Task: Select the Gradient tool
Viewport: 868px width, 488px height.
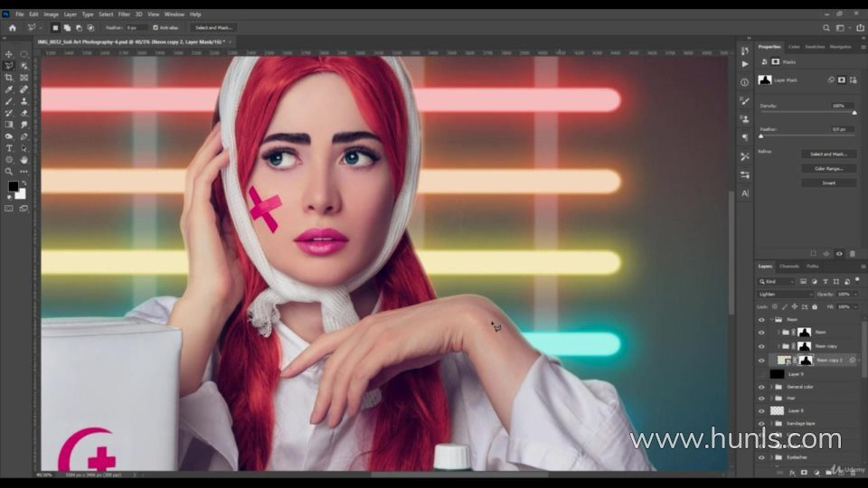Action: pos(9,125)
